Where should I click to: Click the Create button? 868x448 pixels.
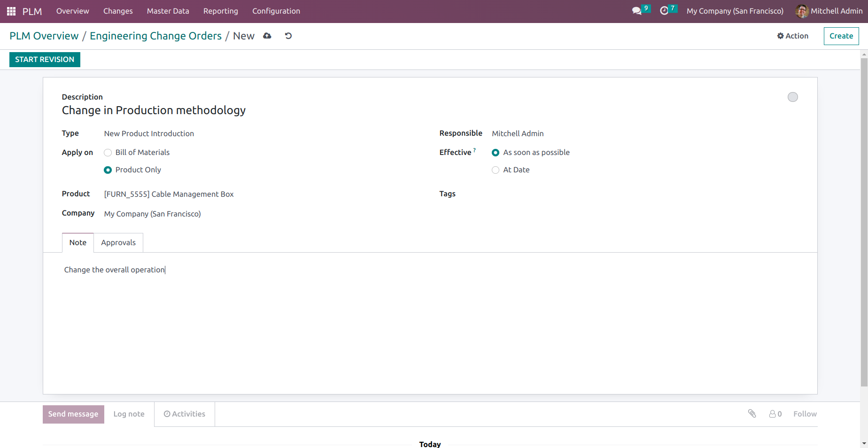click(x=841, y=36)
